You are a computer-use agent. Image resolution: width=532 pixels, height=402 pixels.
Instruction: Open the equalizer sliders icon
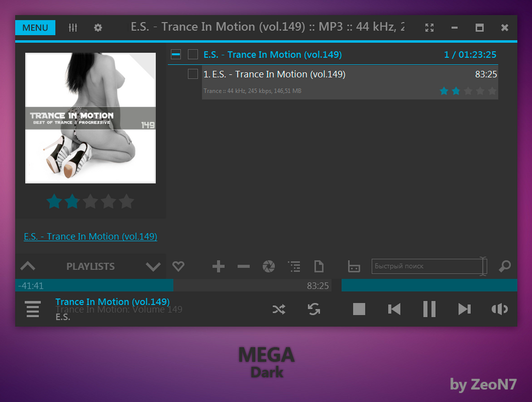point(73,27)
